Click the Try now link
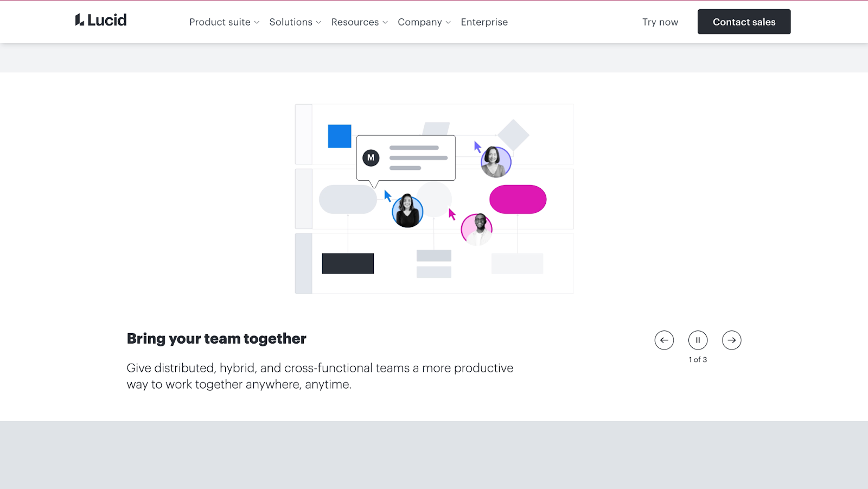 pos(660,22)
